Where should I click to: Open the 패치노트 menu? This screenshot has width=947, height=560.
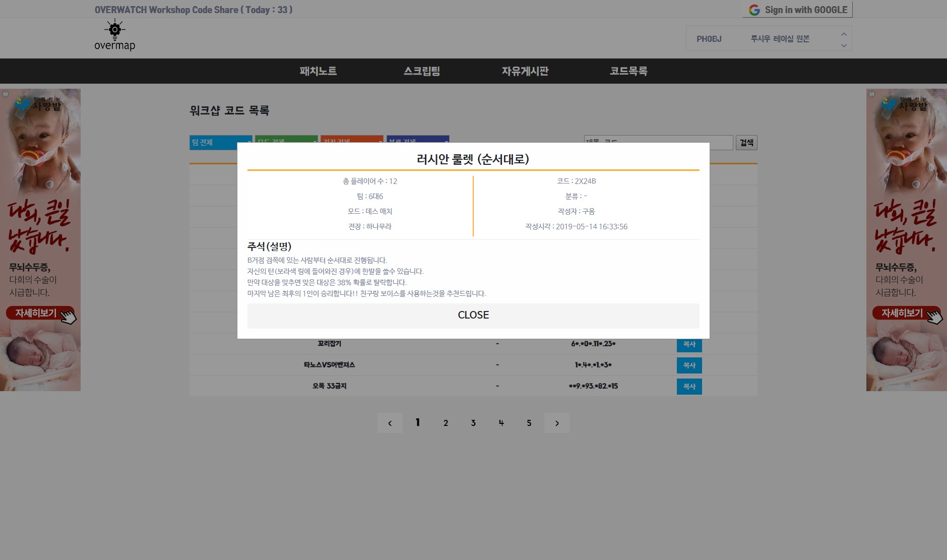tap(318, 71)
